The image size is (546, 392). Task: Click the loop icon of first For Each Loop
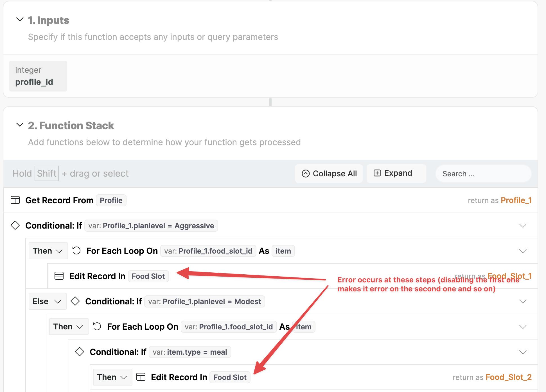coord(76,250)
